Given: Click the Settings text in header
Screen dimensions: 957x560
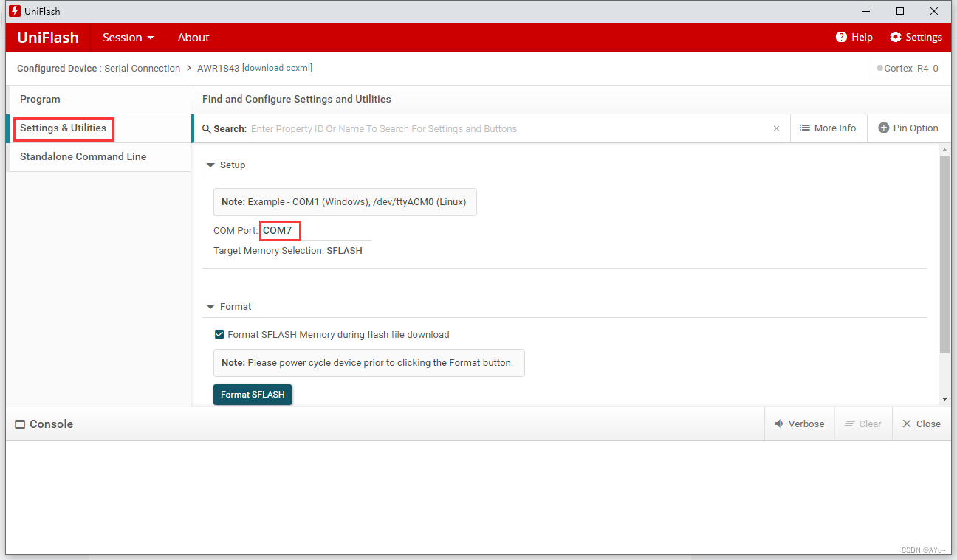Looking at the screenshot, I should click(924, 37).
